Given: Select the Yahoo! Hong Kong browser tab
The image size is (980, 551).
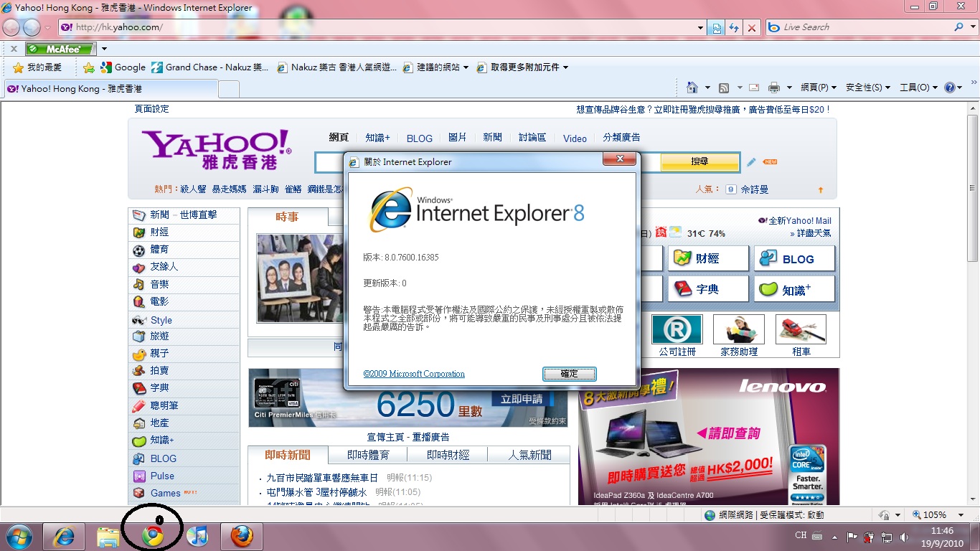Looking at the screenshot, I should pos(110,89).
